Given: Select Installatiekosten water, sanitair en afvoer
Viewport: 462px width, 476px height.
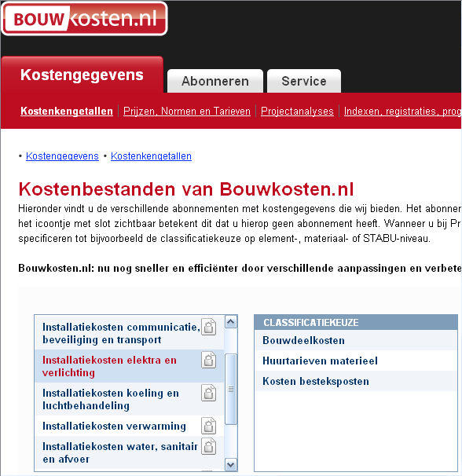Looking at the screenshot, I should (130, 452).
